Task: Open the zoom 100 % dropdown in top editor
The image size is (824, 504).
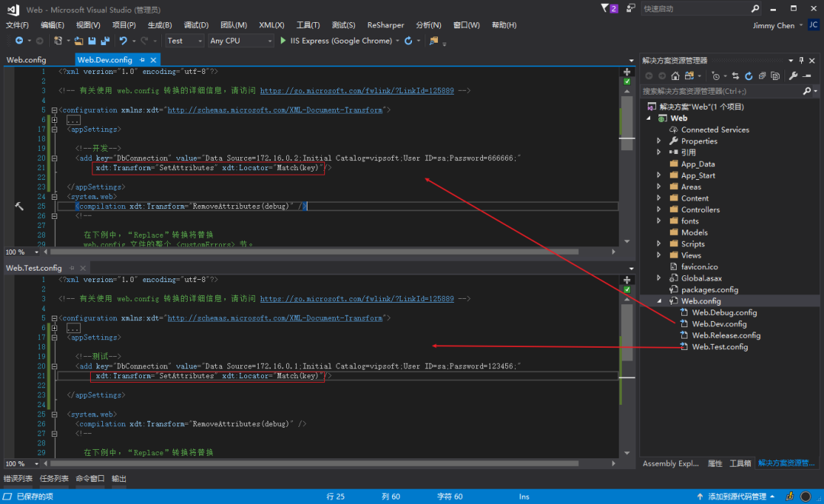Action: (x=37, y=252)
